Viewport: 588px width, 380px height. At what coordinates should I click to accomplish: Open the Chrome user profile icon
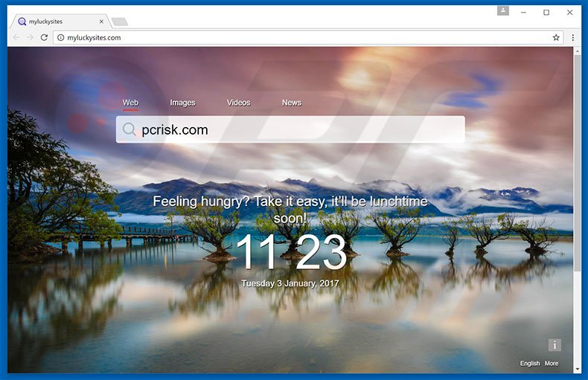503,11
